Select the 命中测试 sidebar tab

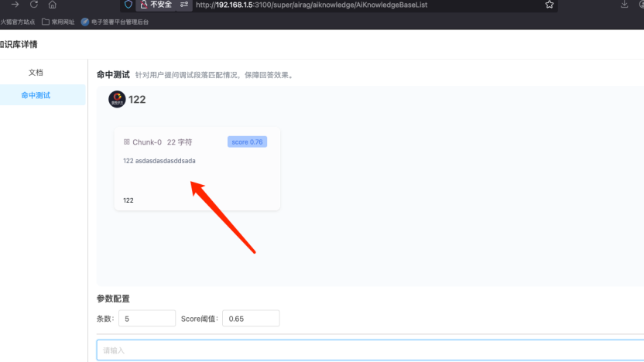(x=36, y=94)
